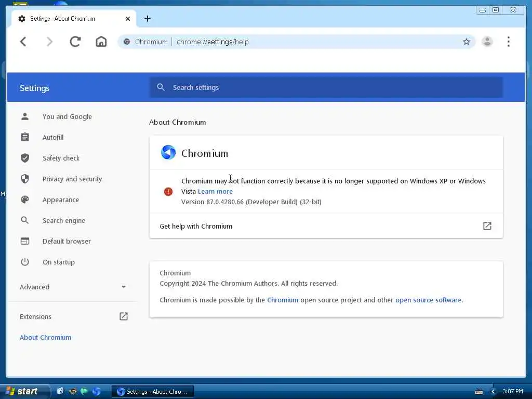
Task: Click the shield check icon for Safety check
Action: pyautogui.click(x=25, y=158)
